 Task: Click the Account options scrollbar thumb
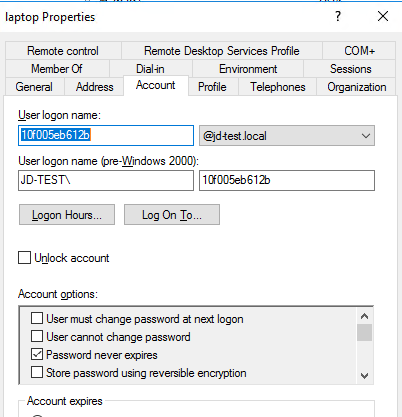(364, 332)
